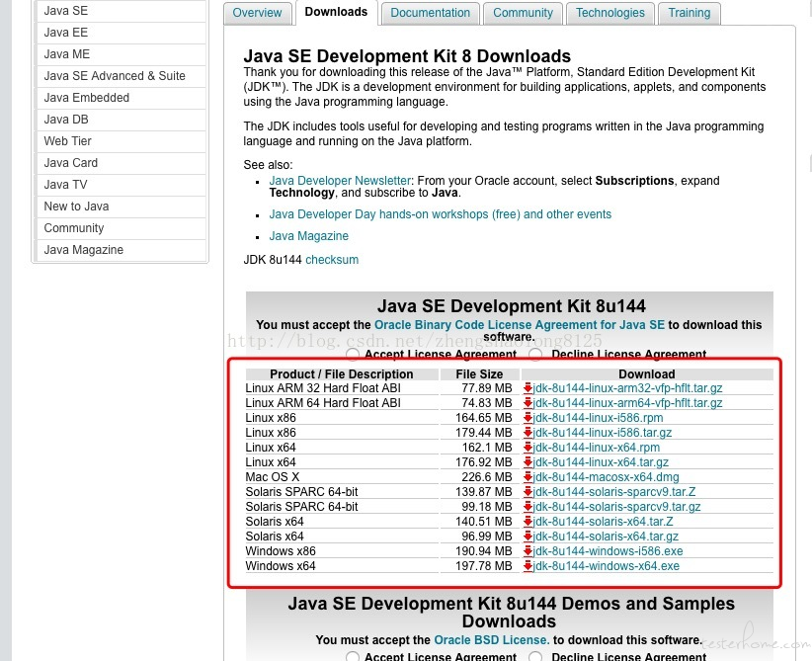Download jdk-8u144-linux-x64.tar.gz file link
Image resolution: width=812 pixels, height=661 pixels.
pos(601,462)
